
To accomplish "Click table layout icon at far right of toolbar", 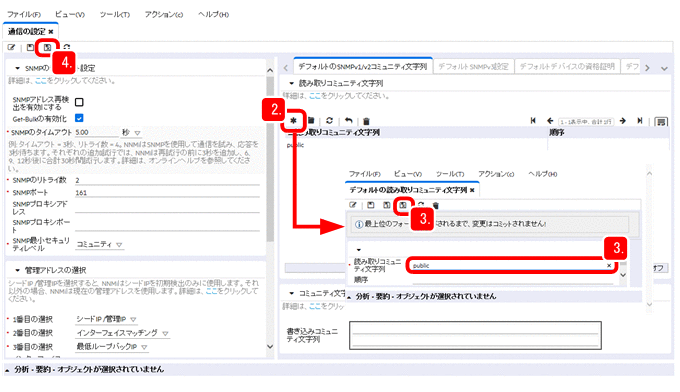I will 661,121.
